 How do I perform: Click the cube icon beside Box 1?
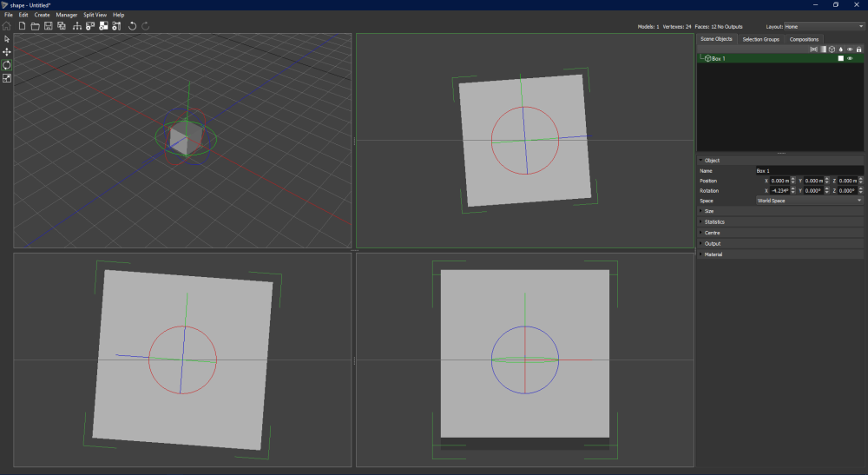click(708, 58)
